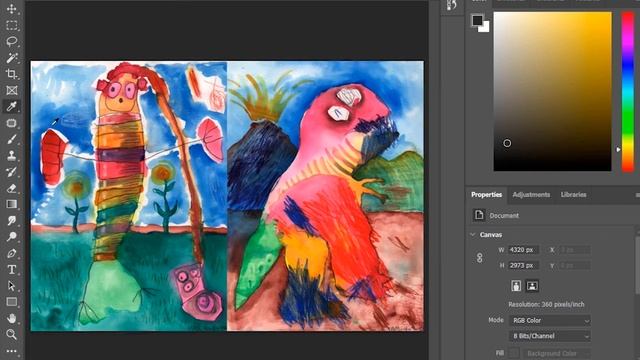Select the Brush tool
The image size is (640, 360).
click(x=11, y=139)
